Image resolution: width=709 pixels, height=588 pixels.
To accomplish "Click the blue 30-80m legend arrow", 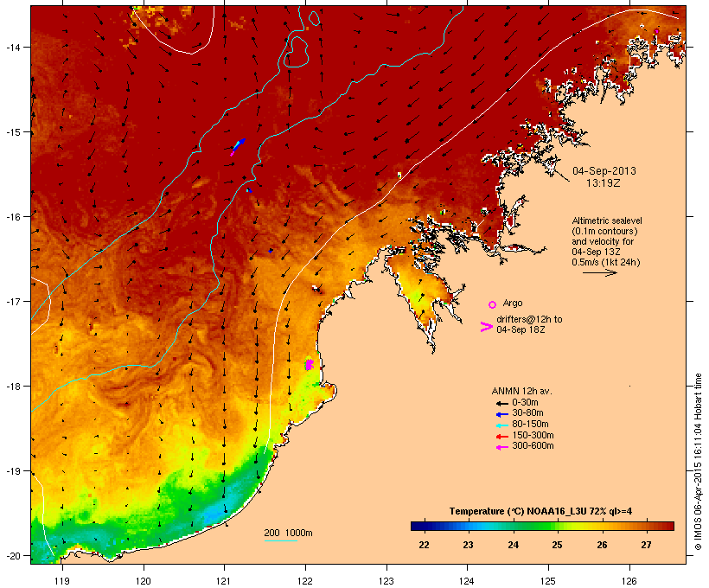I will click(501, 414).
